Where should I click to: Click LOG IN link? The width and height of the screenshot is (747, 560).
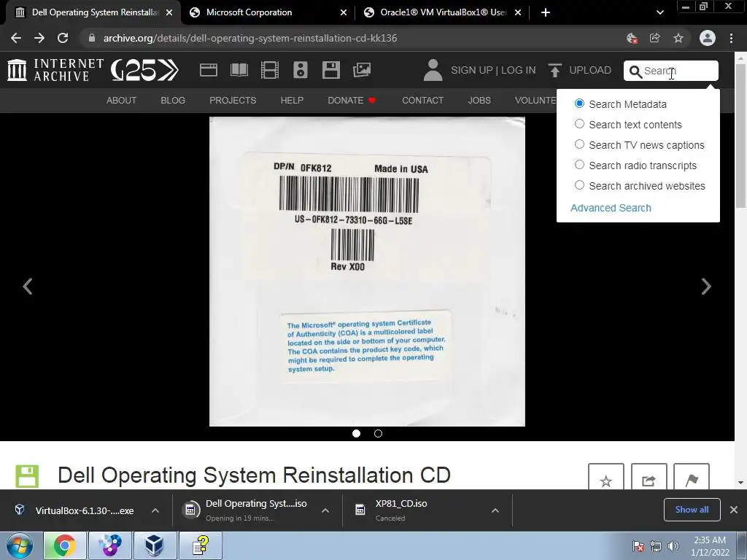pyautogui.click(x=519, y=70)
